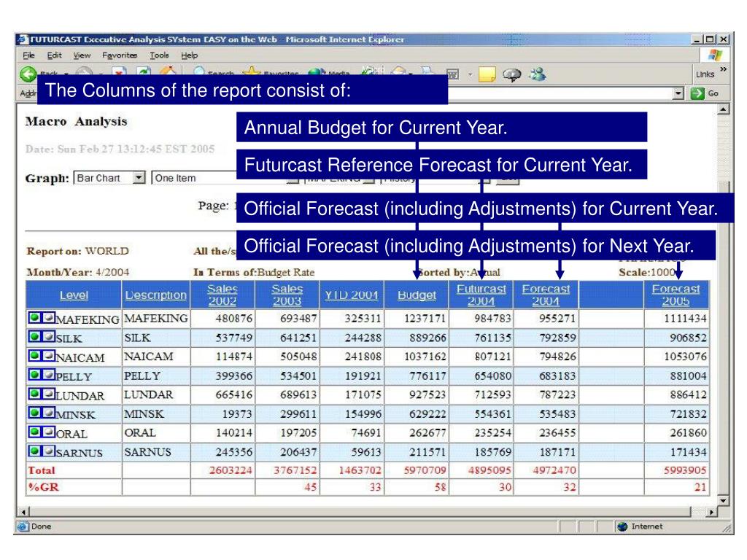This screenshot has height=560, width=747.
Task: Click the Windows flag logo in menu bar
Action: click(x=715, y=55)
